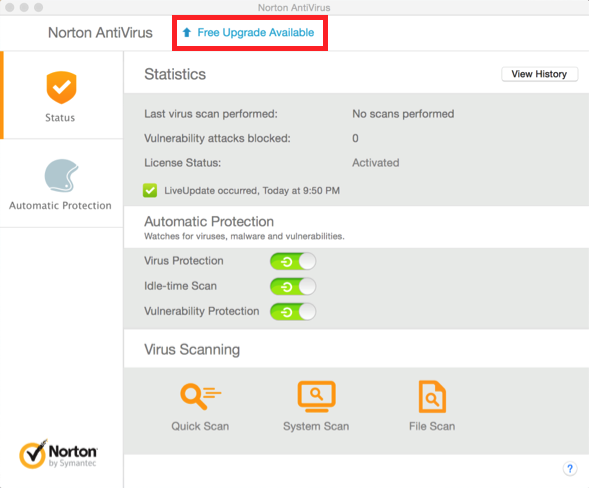This screenshot has width=589, height=488.
Task: Click the 'LiveUpdate occurred, Today at 9:50 PM' text
Action: 252,191
